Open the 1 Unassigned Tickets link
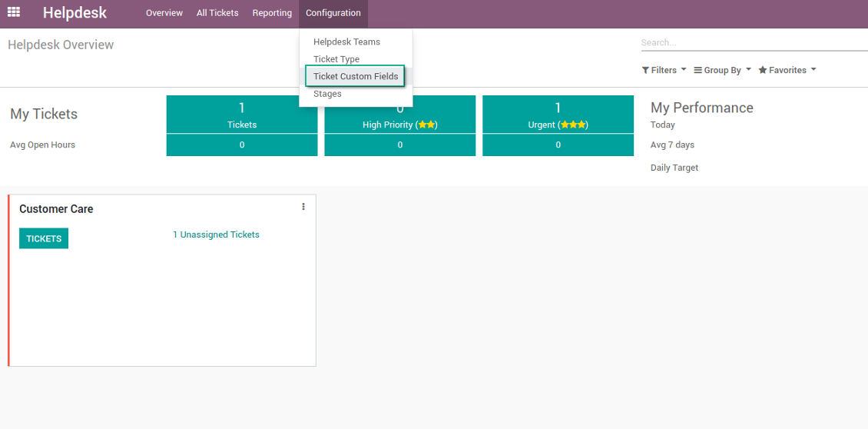Screen dimensions: 868x429 coord(216,234)
